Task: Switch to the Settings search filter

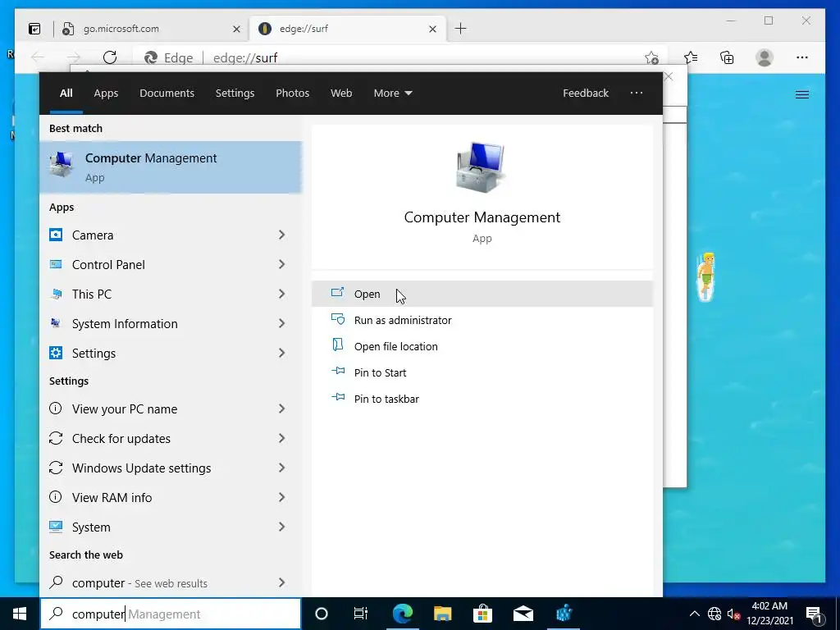Action: [235, 93]
